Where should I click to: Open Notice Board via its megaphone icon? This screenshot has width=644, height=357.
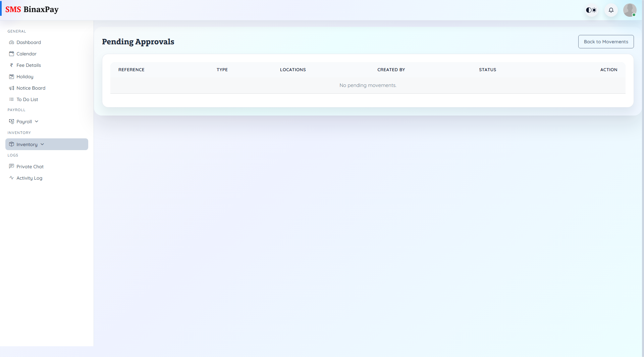click(11, 88)
